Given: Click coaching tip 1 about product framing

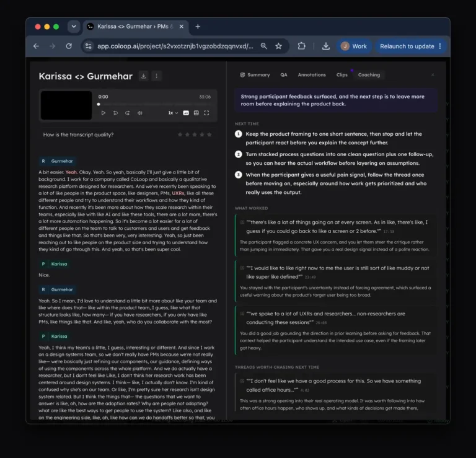Looking at the screenshot, I should tap(333, 138).
